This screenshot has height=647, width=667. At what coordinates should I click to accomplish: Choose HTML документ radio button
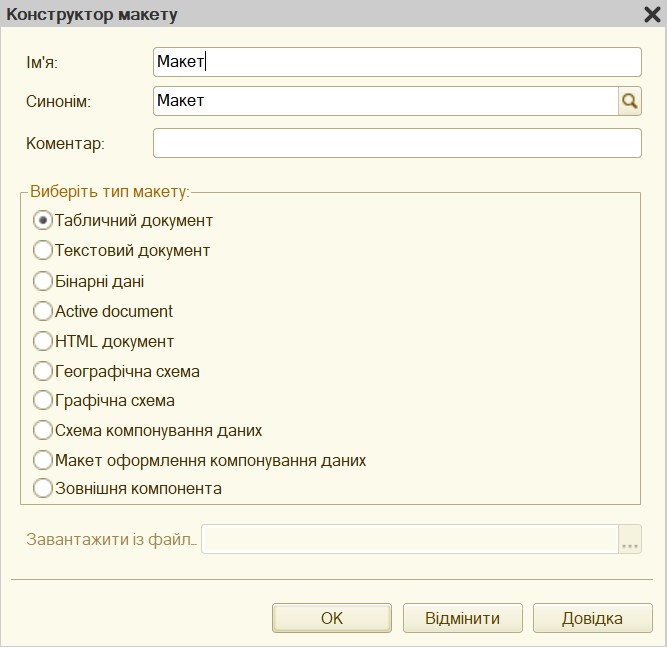(x=43, y=341)
